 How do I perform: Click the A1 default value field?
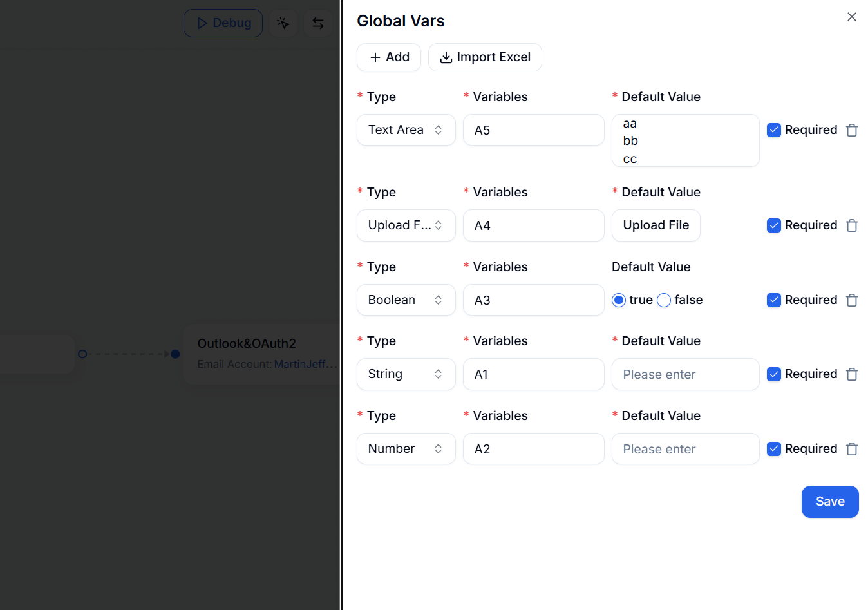click(685, 374)
